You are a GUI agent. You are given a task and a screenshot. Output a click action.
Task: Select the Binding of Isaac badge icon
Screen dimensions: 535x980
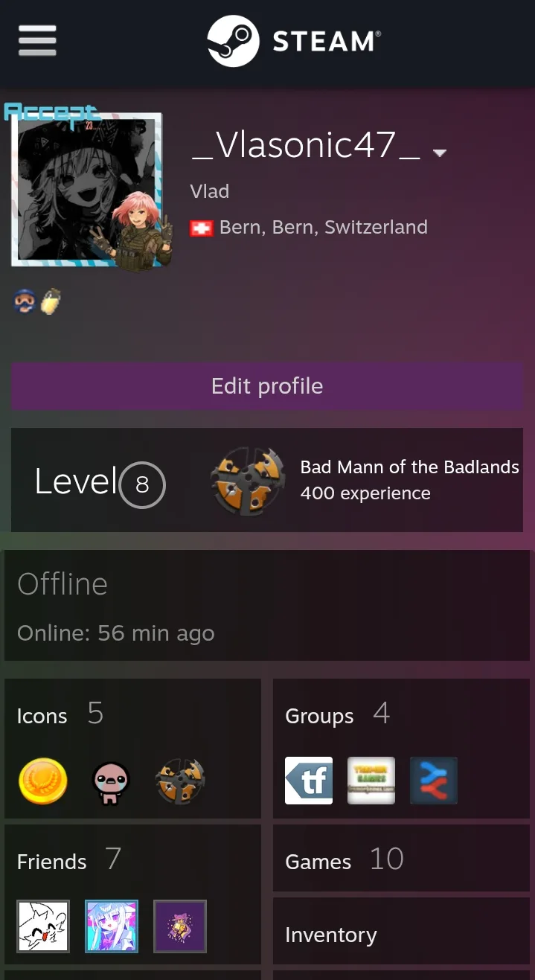click(x=111, y=782)
